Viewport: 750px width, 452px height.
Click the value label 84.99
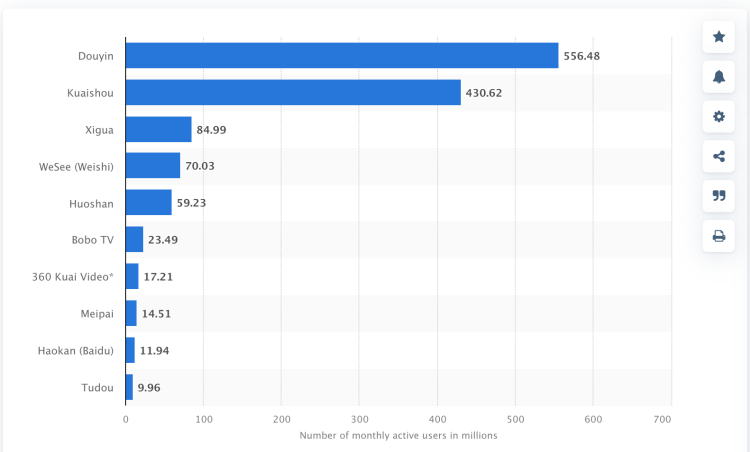(x=211, y=130)
